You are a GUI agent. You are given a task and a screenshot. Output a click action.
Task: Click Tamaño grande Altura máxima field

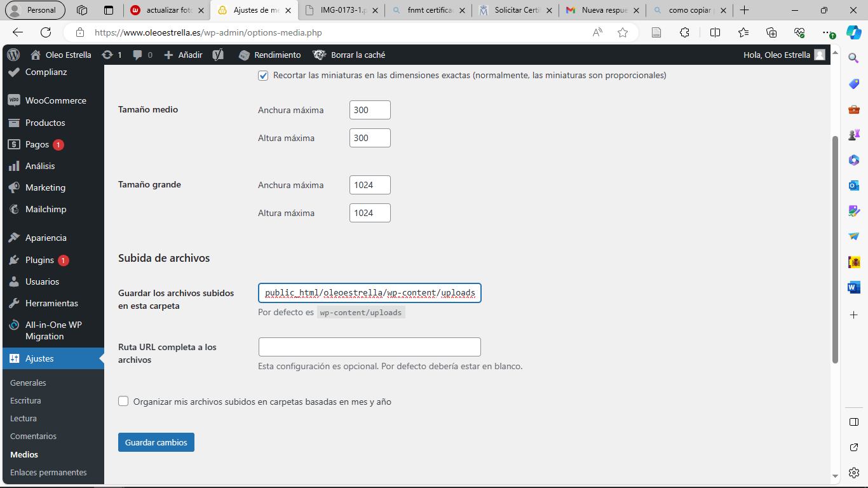[370, 213]
